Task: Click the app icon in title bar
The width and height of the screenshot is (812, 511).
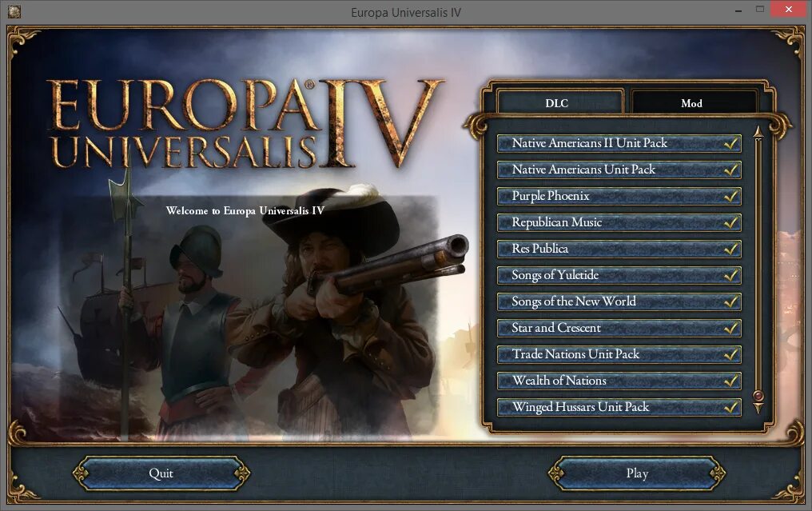Action: [x=14, y=11]
